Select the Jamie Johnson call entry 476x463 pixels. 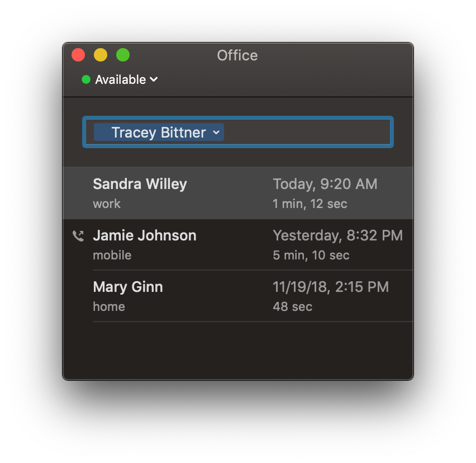[x=238, y=245]
